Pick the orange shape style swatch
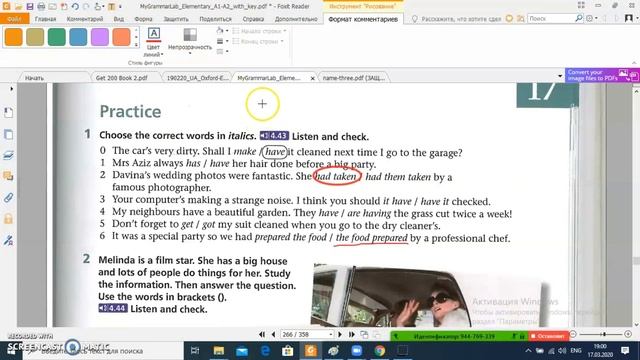This screenshot has width=640, height=360. tap(13, 37)
